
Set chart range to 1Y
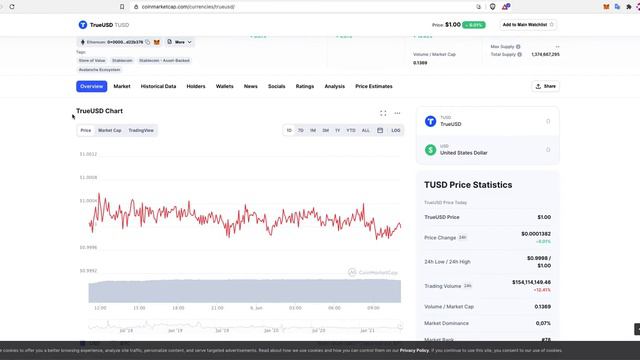pos(338,131)
